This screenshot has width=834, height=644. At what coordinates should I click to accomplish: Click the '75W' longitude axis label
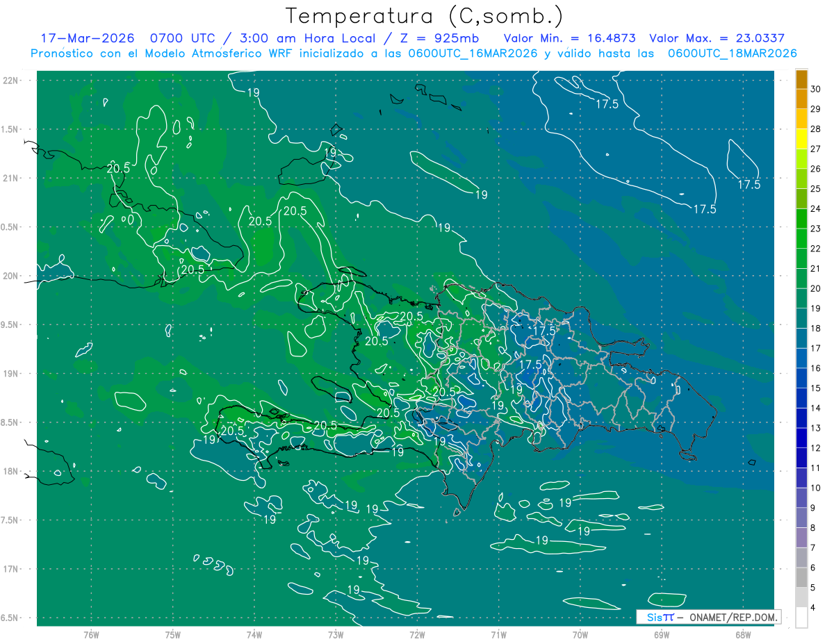click(173, 634)
